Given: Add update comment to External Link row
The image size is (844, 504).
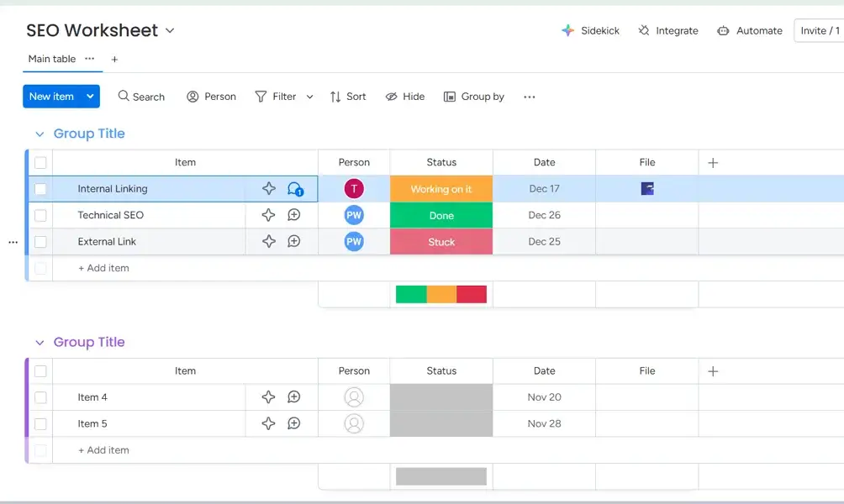Looking at the screenshot, I should click(294, 242).
